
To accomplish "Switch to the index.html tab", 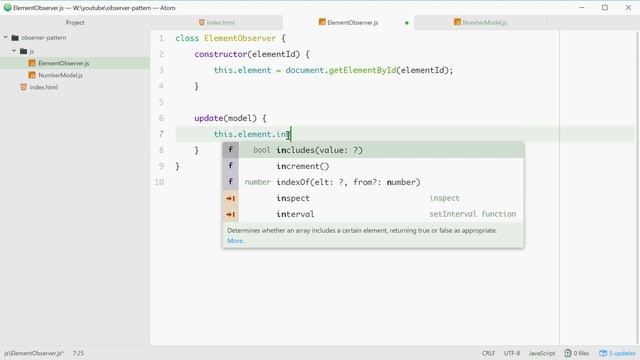I will pyautogui.click(x=217, y=22).
